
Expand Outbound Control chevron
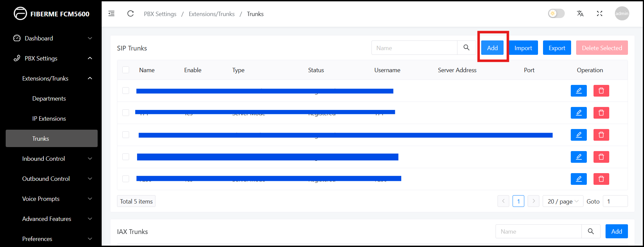90,178
